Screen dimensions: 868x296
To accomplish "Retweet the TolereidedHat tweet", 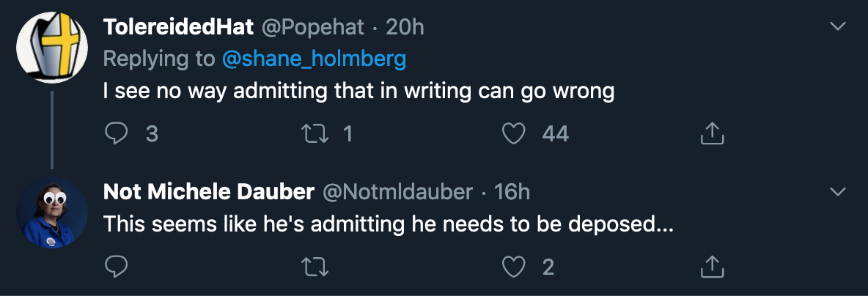I will click(x=314, y=133).
